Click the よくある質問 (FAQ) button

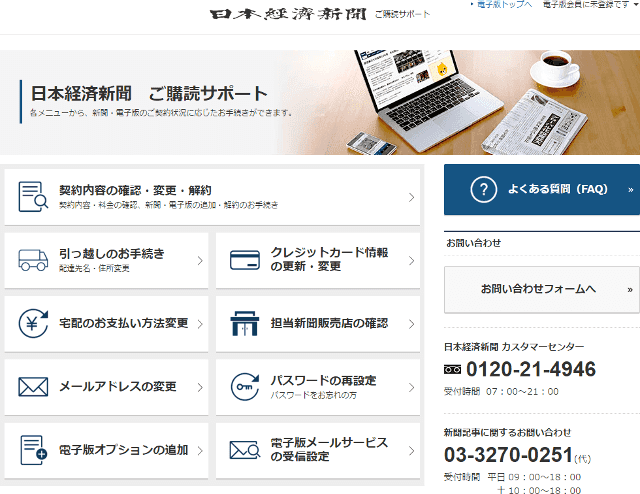click(542, 189)
